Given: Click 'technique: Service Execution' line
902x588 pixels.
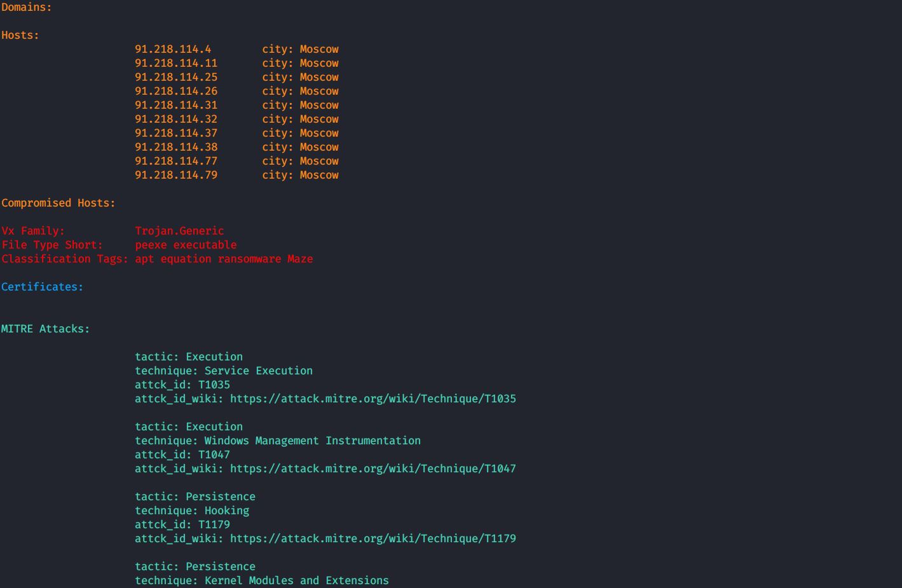Looking at the screenshot, I should [224, 371].
